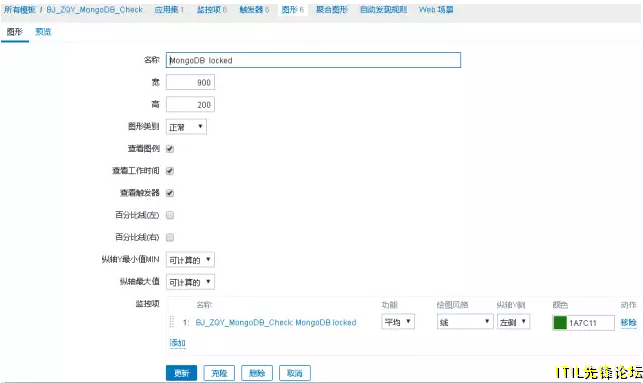
Task: Open the 纵轴Y侧 dropdown showing 左侧
Action: 513,322
